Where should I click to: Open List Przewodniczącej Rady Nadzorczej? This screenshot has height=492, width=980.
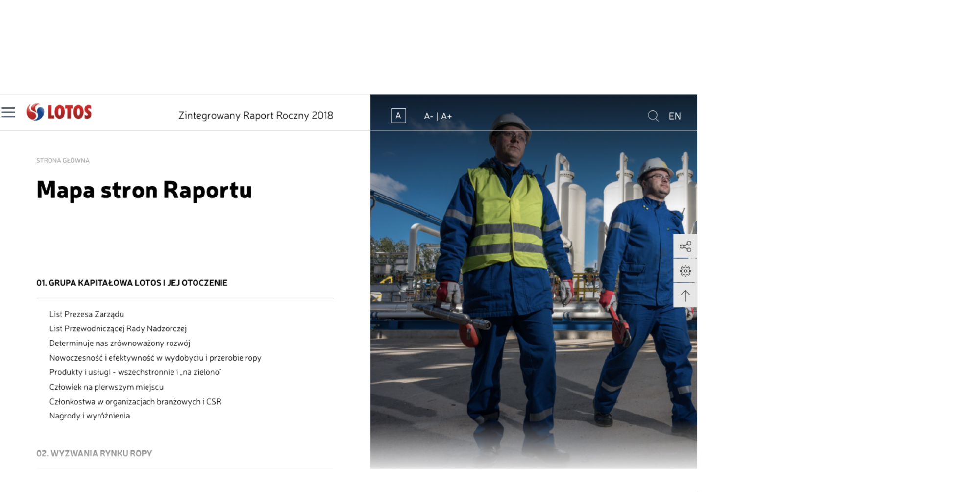click(x=118, y=329)
